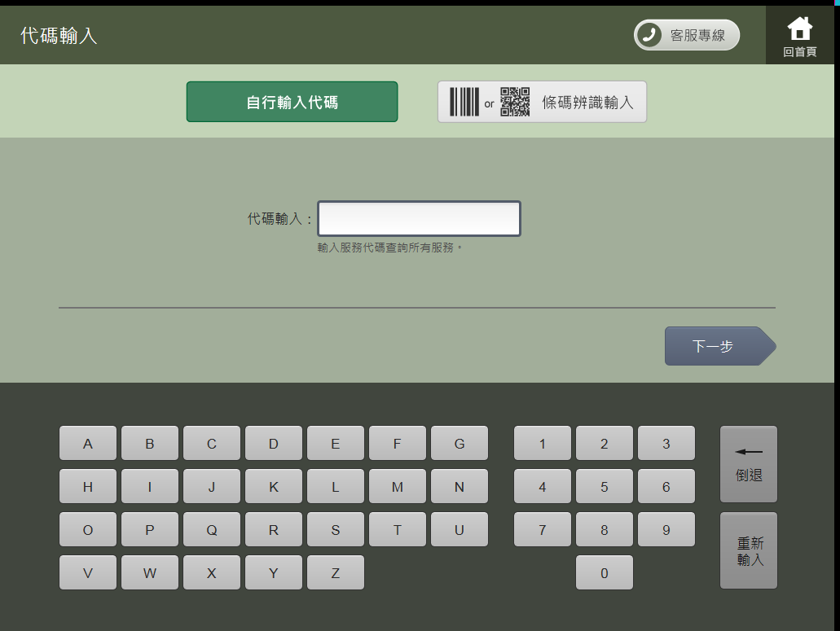Image resolution: width=840 pixels, height=631 pixels.
Task: Tap the letter Q key
Action: [x=211, y=529]
